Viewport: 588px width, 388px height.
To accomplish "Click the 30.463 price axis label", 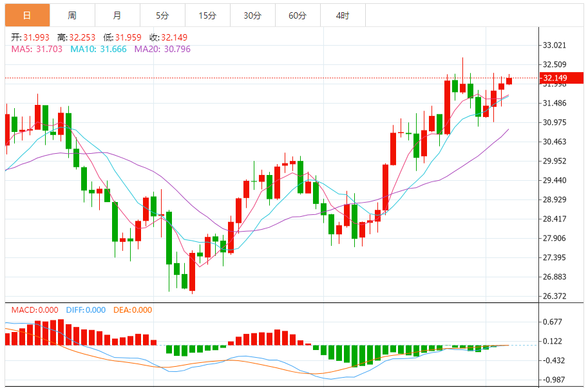I will [x=555, y=142].
